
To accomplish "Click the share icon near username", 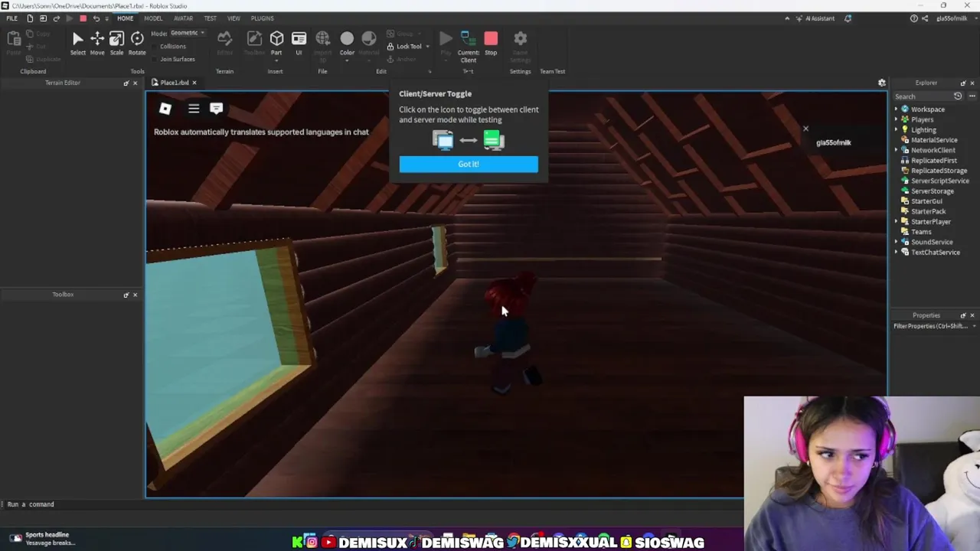I will click(x=926, y=18).
